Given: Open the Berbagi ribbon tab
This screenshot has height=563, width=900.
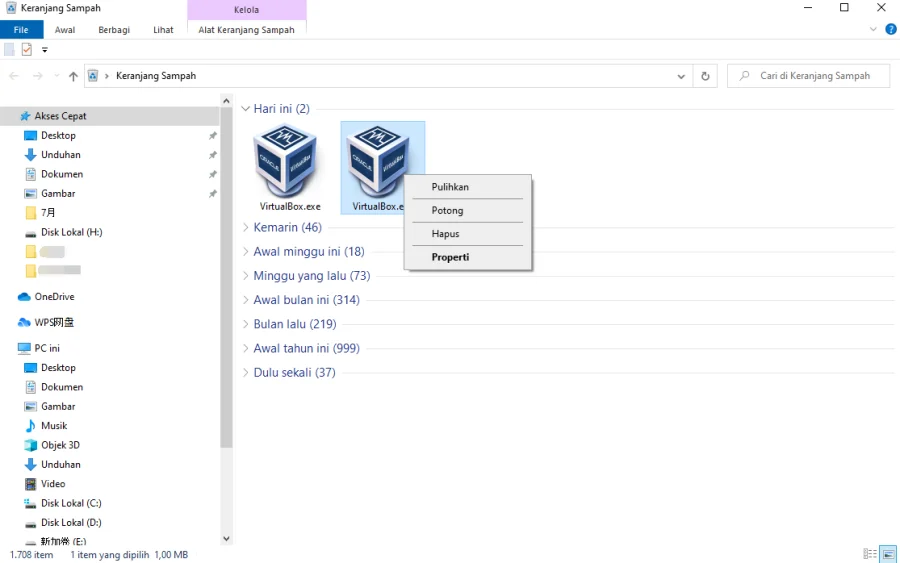Looking at the screenshot, I should [114, 30].
